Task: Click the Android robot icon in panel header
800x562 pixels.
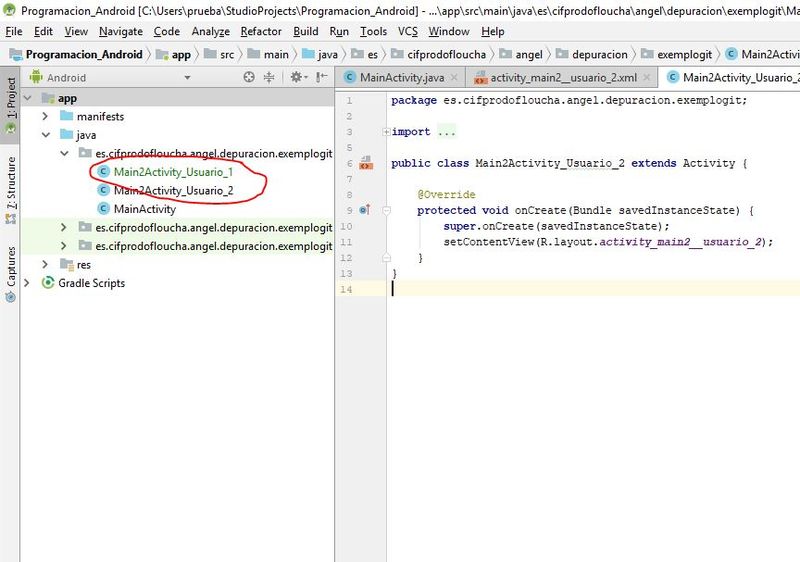Action: click(x=36, y=77)
